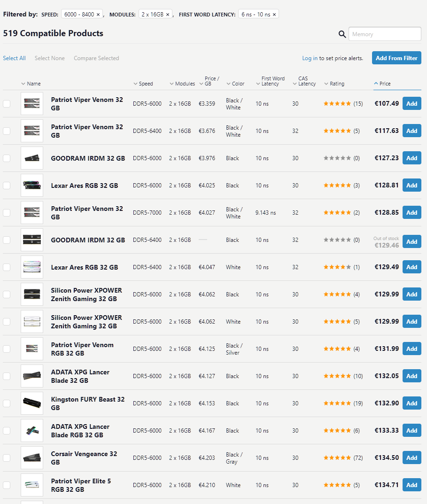Open thumbnail of Patriot Viper Venom €107.49
Image resolution: width=427 pixels, height=504 pixels.
[x=32, y=103]
